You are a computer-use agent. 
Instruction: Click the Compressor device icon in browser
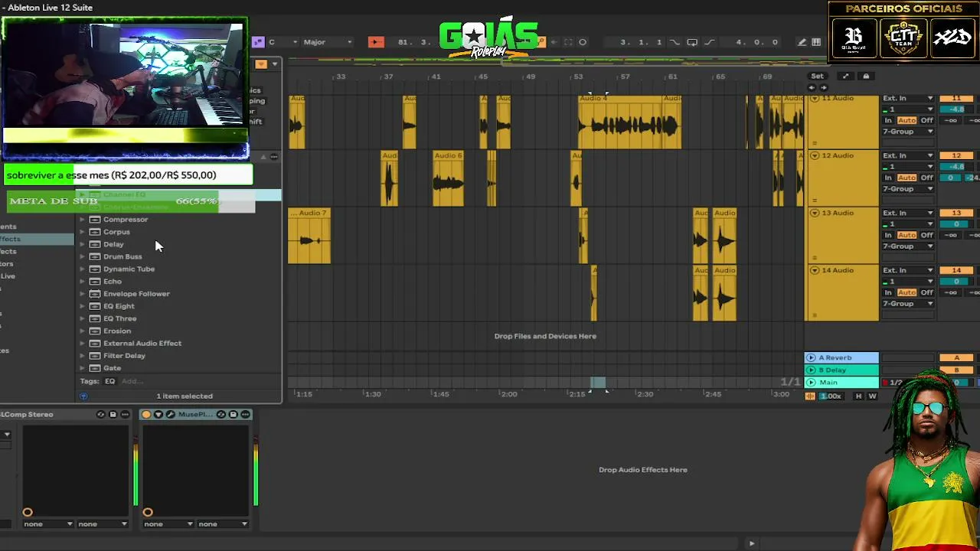(x=95, y=220)
